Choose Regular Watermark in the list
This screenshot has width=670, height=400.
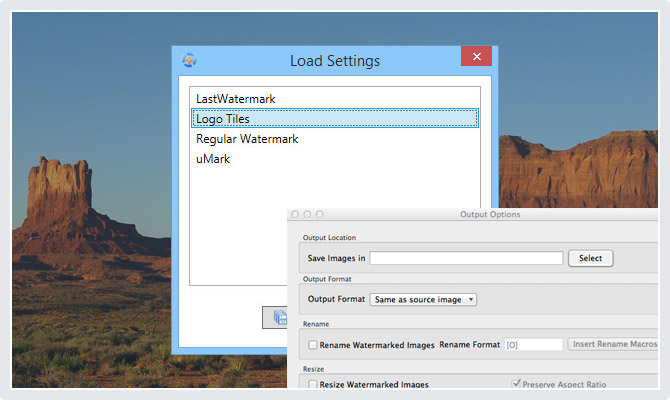[247, 139]
